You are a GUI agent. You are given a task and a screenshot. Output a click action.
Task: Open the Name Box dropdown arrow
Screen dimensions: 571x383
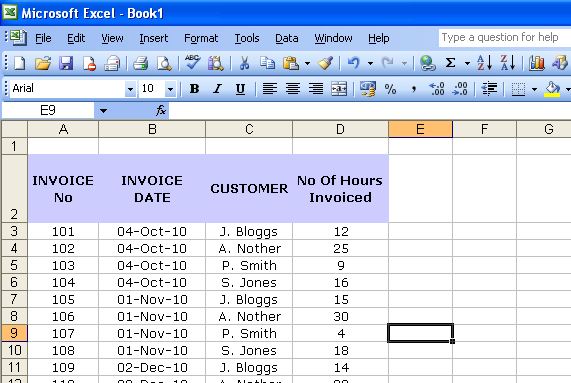[x=103, y=111]
